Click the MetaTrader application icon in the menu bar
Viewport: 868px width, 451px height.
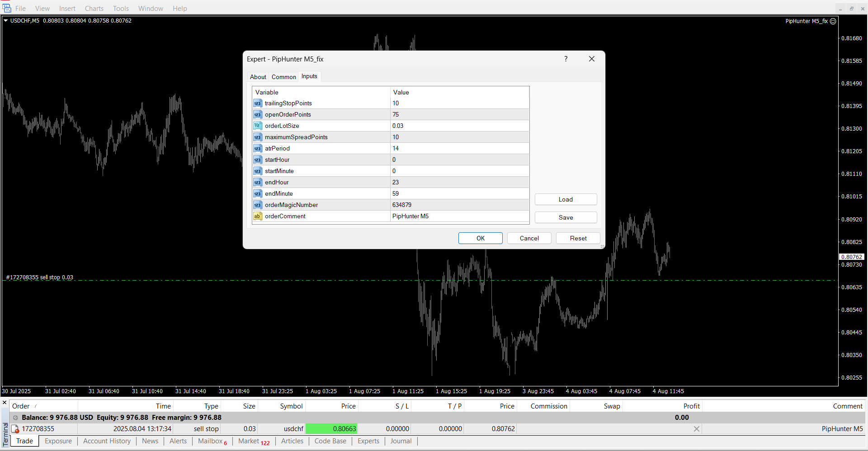point(6,8)
